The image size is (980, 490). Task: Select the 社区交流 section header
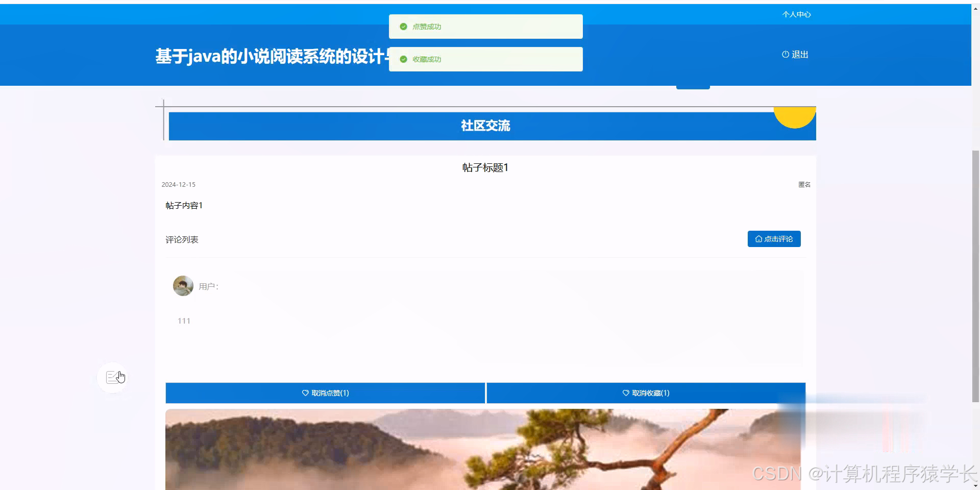click(x=485, y=126)
